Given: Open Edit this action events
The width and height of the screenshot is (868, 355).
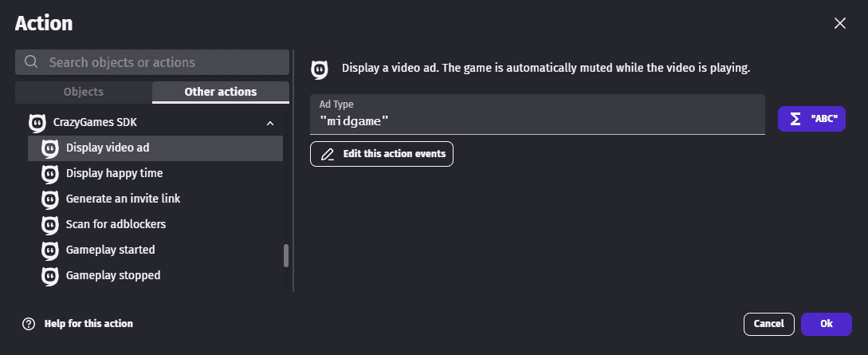Looking at the screenshot, I should [382, 154].
